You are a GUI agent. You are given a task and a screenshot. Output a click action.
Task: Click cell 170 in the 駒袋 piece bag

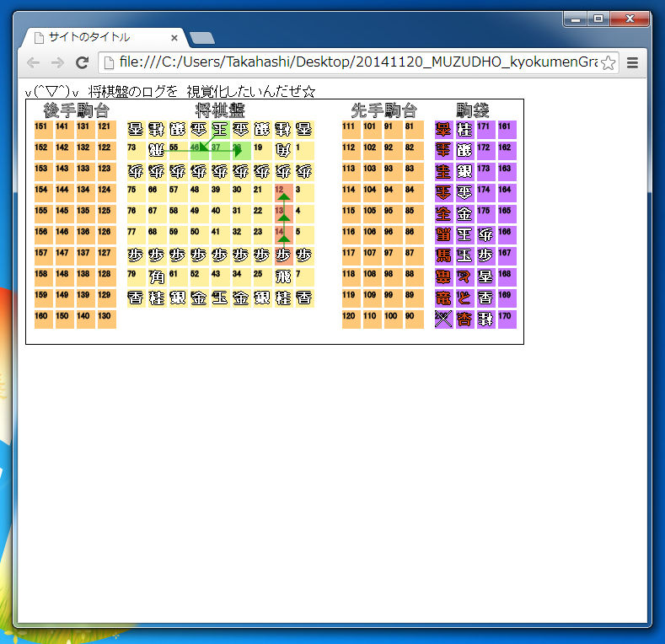507,319
